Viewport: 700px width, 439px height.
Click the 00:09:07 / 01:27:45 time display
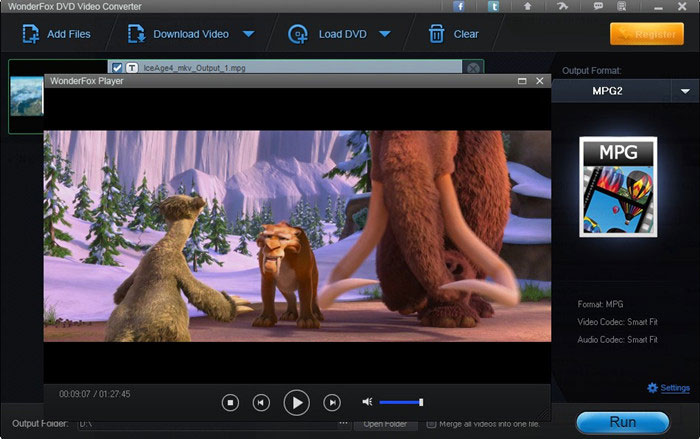[95, 394]
